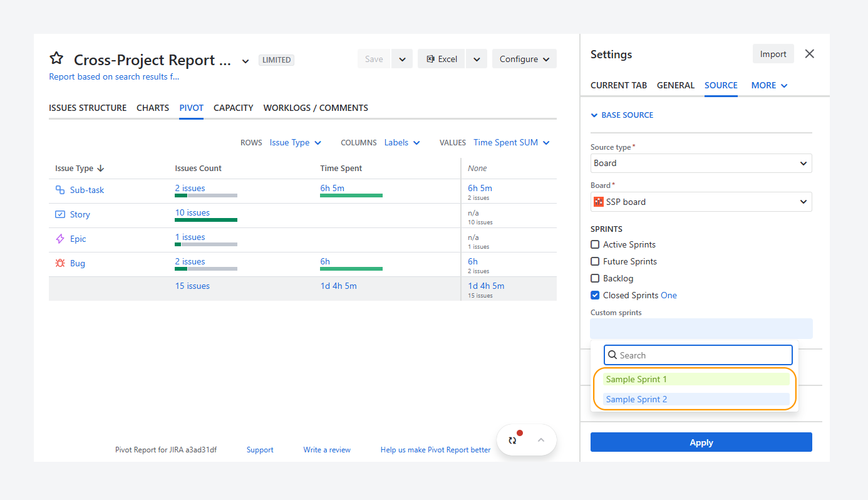Image resolution: width=868 pixels, height=500 pixels.
Task: Open the Sub-task row link
Action: (x=87, y=190)
